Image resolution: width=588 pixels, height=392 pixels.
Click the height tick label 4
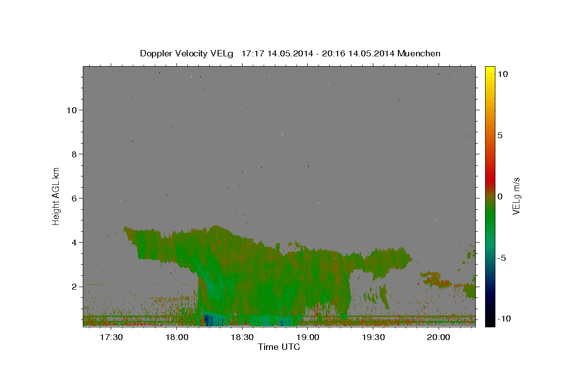click(74, 242)
